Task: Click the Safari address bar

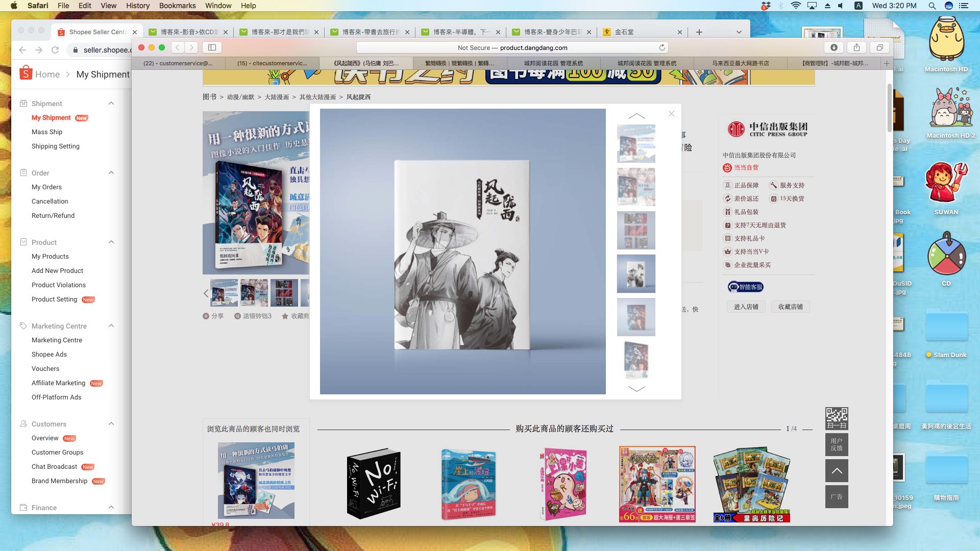Action: pos(512,47)
